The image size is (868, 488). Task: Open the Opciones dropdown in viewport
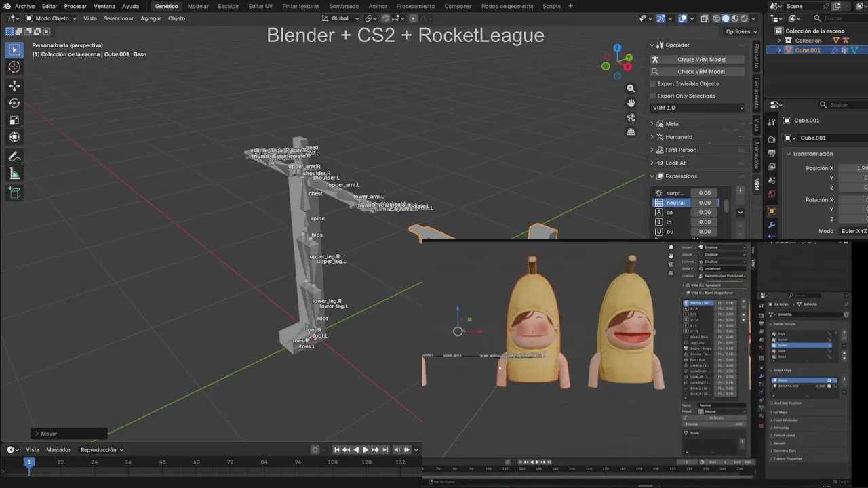741,31
